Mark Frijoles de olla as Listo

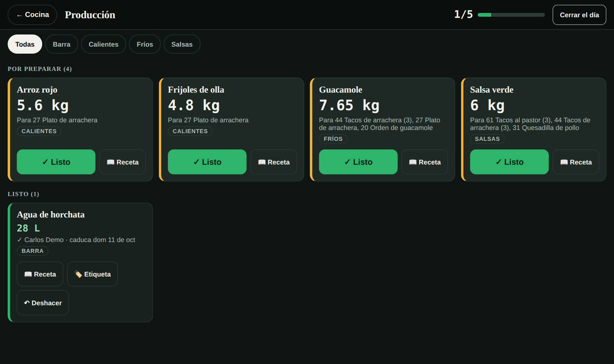[207, 162]
